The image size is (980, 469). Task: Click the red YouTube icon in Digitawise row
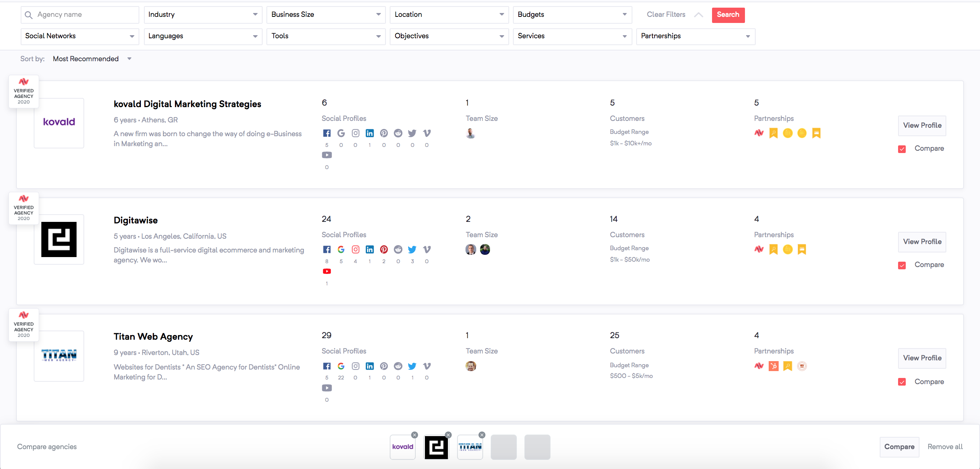tap(327, 271)
